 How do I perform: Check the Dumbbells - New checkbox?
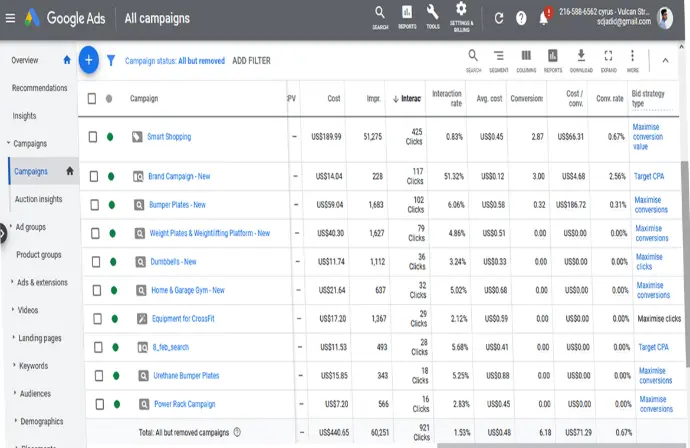(x=96, y=262)
